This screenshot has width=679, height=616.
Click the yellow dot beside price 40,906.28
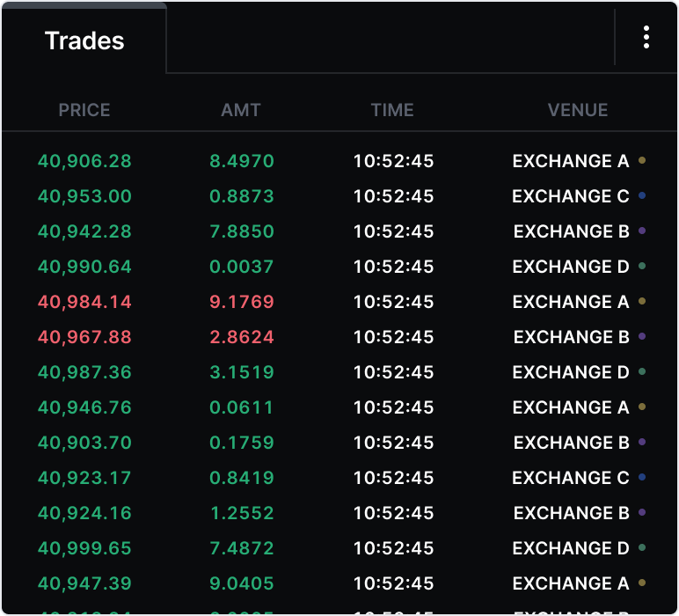tap(643, 161)
